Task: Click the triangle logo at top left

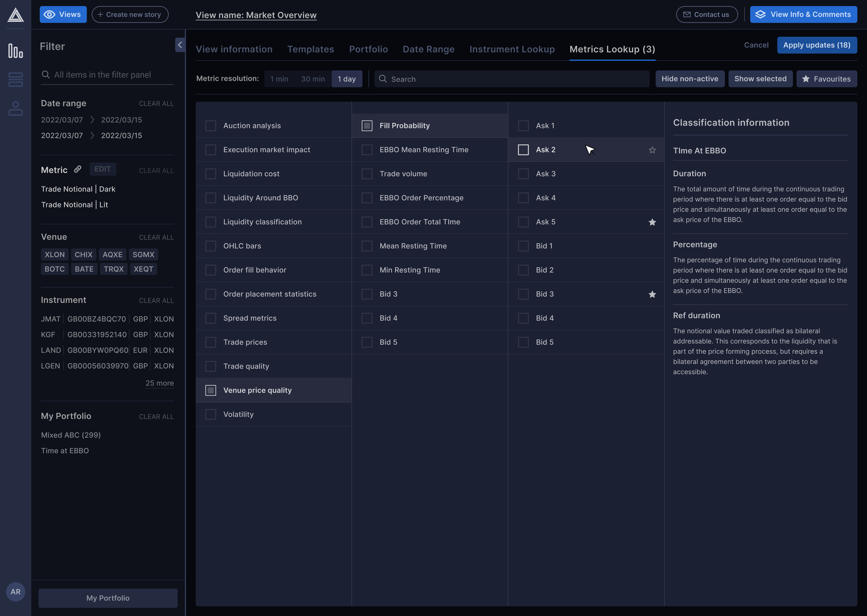Action: (16, 15)
